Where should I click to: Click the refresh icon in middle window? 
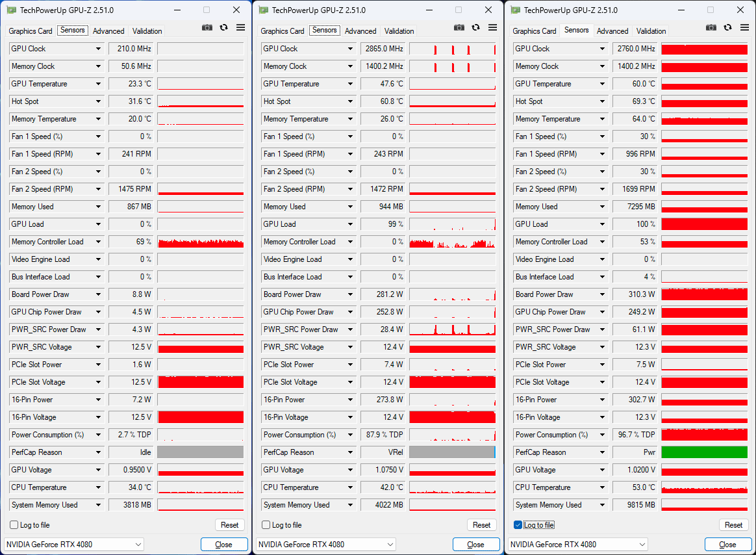476,27
